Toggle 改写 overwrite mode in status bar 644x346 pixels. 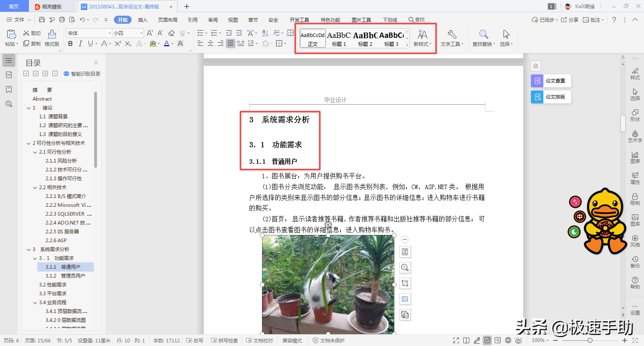(x=195, y=341)
